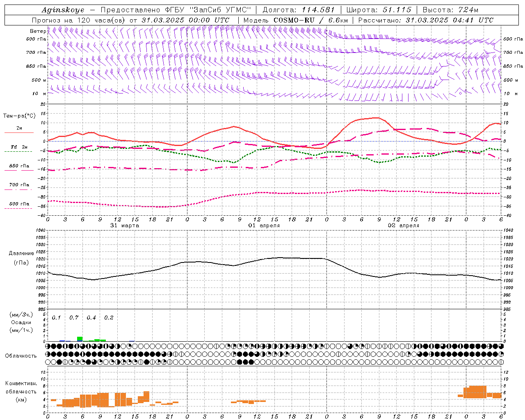Click the "Высота: 724м" elevation label

450,10
